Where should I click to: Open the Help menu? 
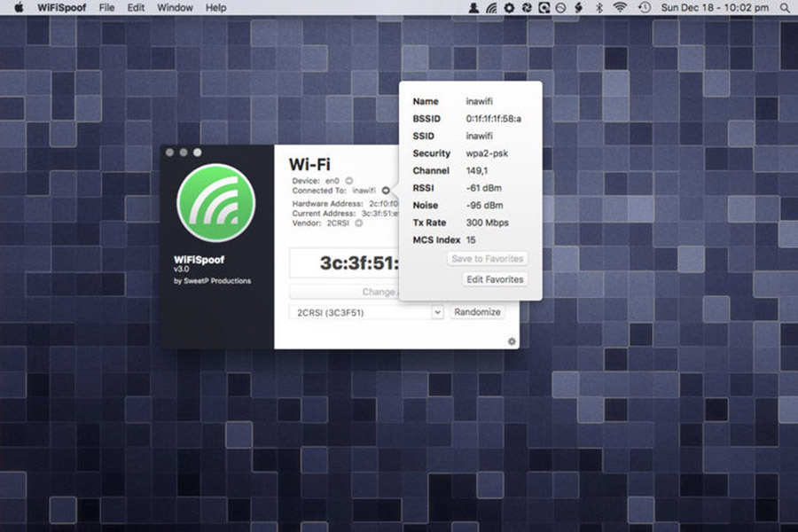click(215, 8)
